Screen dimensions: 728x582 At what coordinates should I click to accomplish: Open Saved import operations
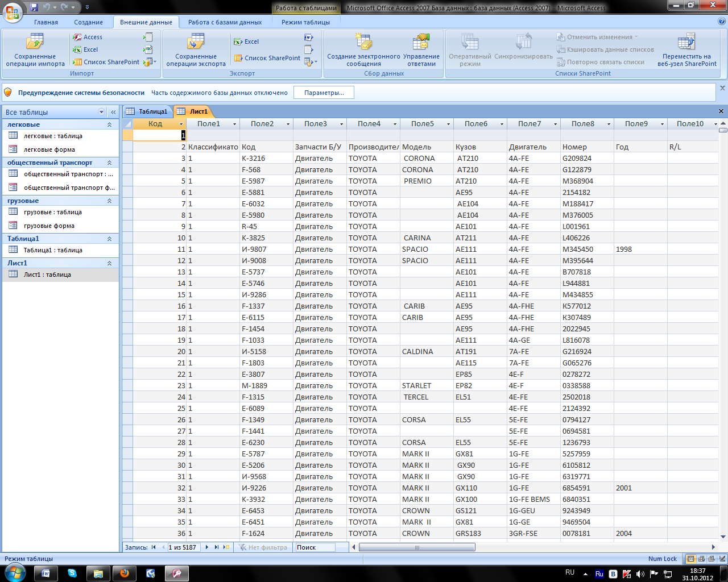coord(35,50)
